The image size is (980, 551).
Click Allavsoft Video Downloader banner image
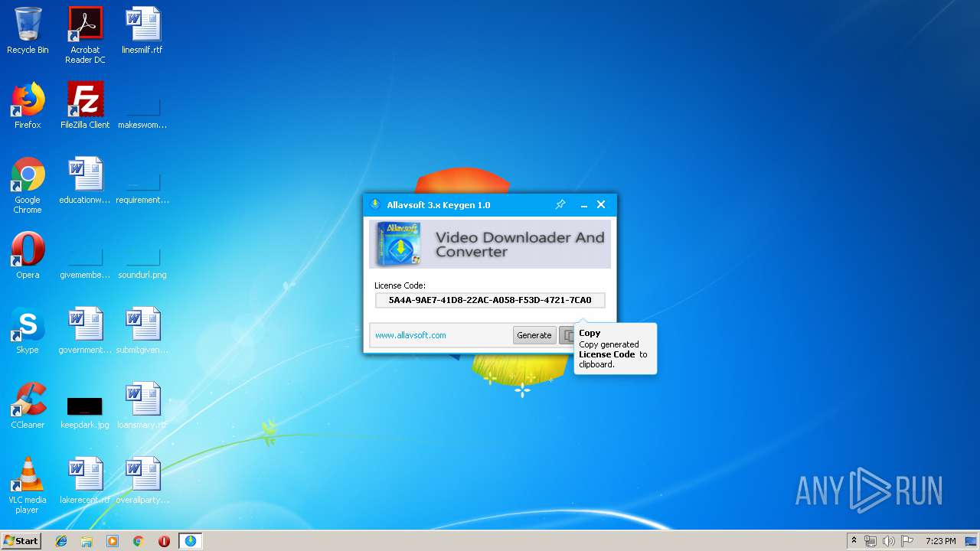point(490,244)
